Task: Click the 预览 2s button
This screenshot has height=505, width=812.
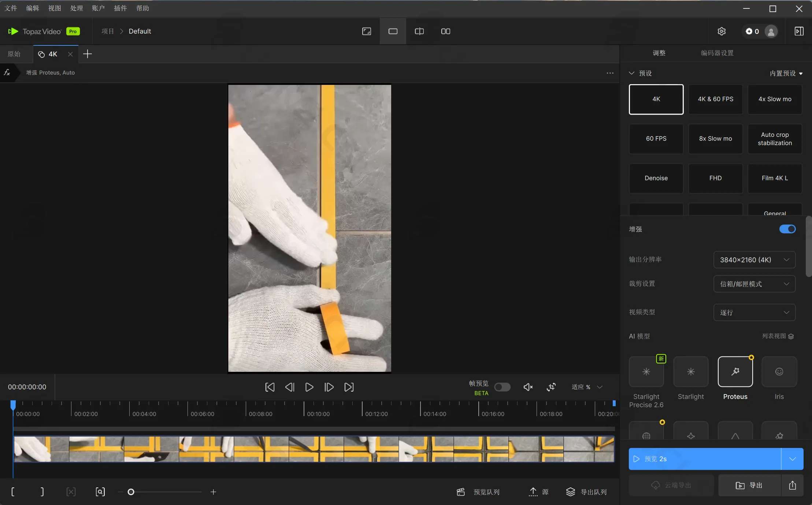Action: pos(705,459)
